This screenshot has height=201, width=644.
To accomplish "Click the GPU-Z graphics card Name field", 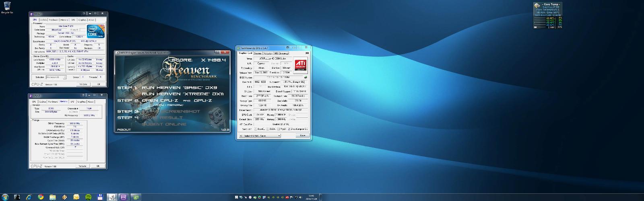I will tap(272, 58).
